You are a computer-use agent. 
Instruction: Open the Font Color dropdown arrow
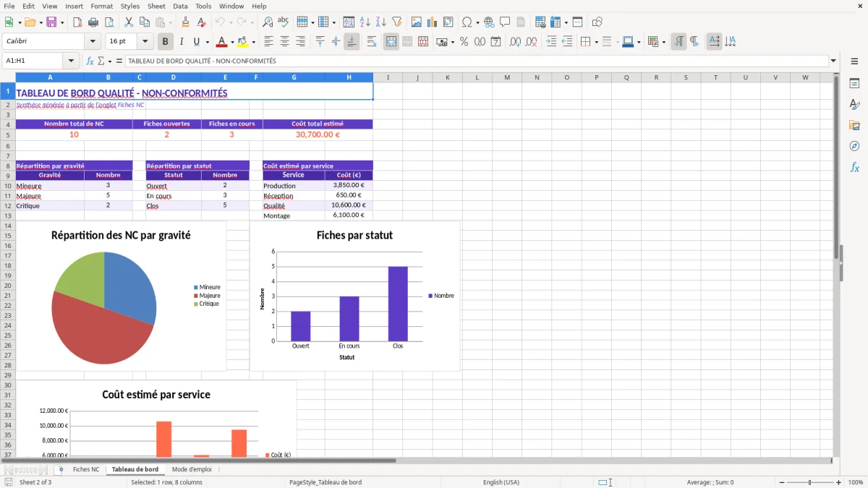tap(231, 42)
